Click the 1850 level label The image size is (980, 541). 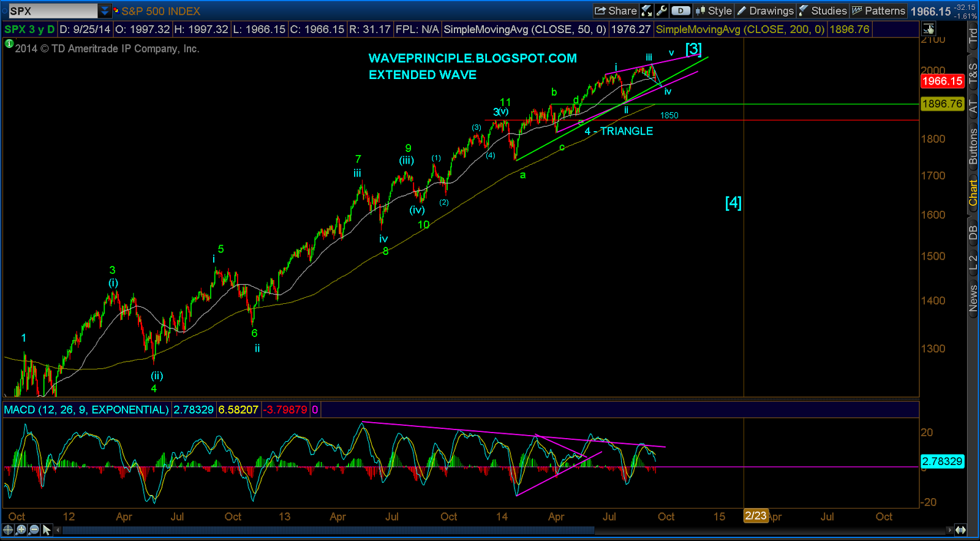pyautogui.click(x=669, y=115)
